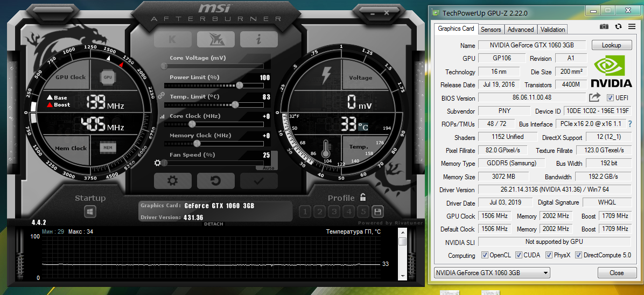Image resolution: width=644 pixels, height=295 pixels.
Task: Switch to the Validation tab
Action: pyautogui.click(x=552, y=30)
